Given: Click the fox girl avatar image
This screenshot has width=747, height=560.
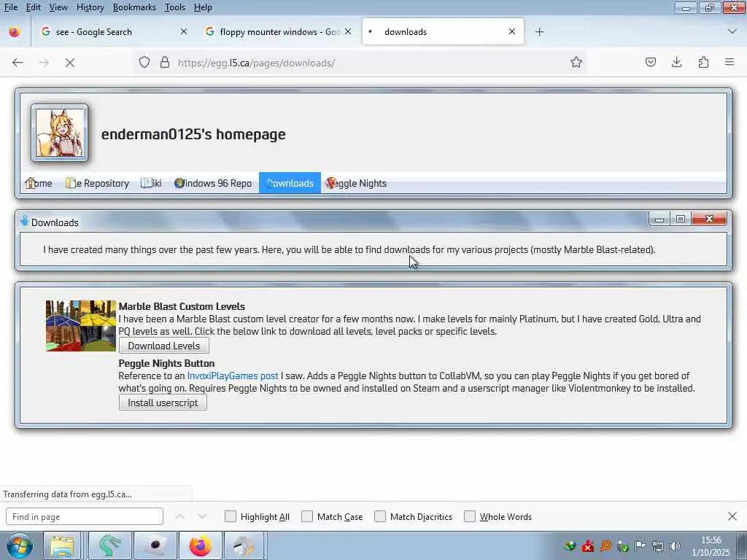Looking at the screenshot, I should click(60, 133).
